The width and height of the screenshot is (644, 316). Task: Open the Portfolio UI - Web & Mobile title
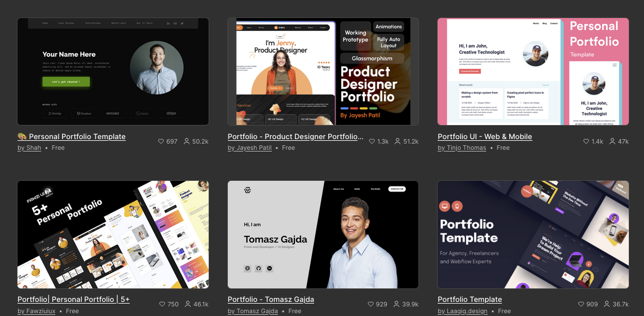tap(484, 137)
